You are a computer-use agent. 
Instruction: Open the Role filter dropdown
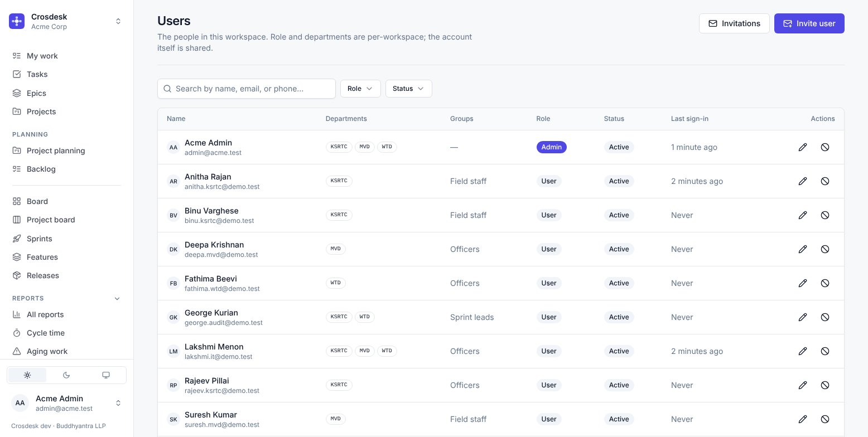click(x=360, y=89)
